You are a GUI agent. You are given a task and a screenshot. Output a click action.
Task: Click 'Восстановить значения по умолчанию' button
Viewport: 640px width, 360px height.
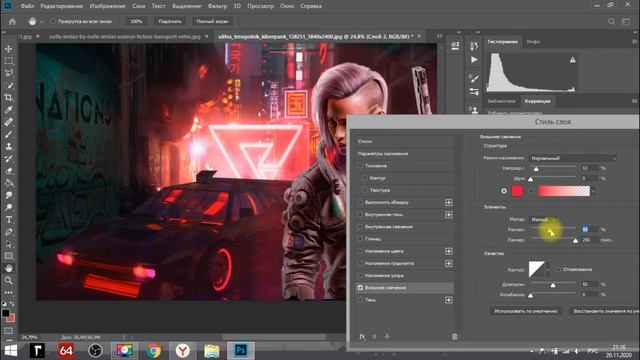tap(604, 311)
